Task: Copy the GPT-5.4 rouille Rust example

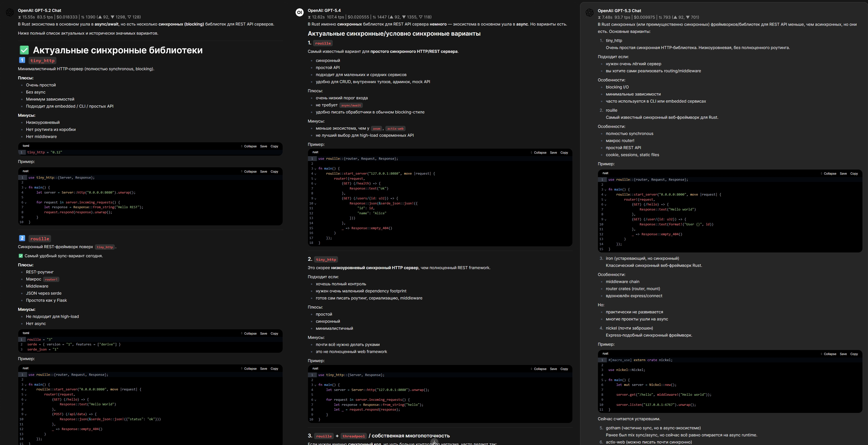Action: (x=564, y=153)
